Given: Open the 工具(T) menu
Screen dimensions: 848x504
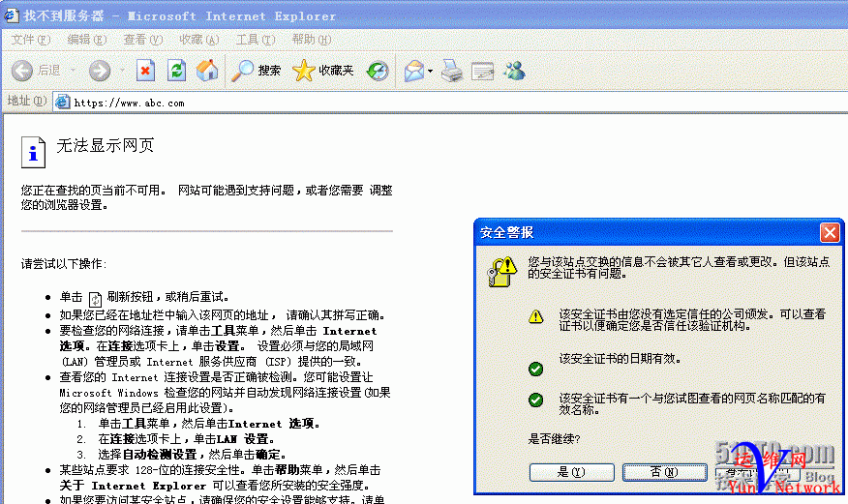Looking at the screenshot, I should (x=256, y=40).
